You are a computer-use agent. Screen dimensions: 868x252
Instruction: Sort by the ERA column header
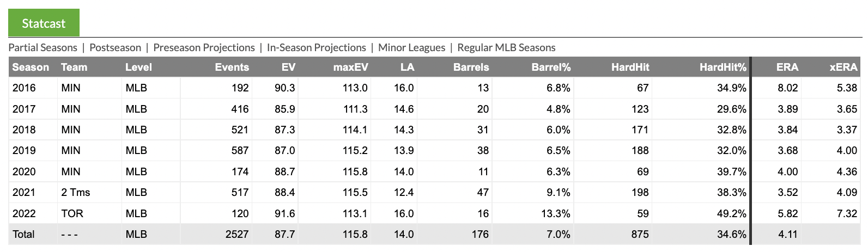787,67
